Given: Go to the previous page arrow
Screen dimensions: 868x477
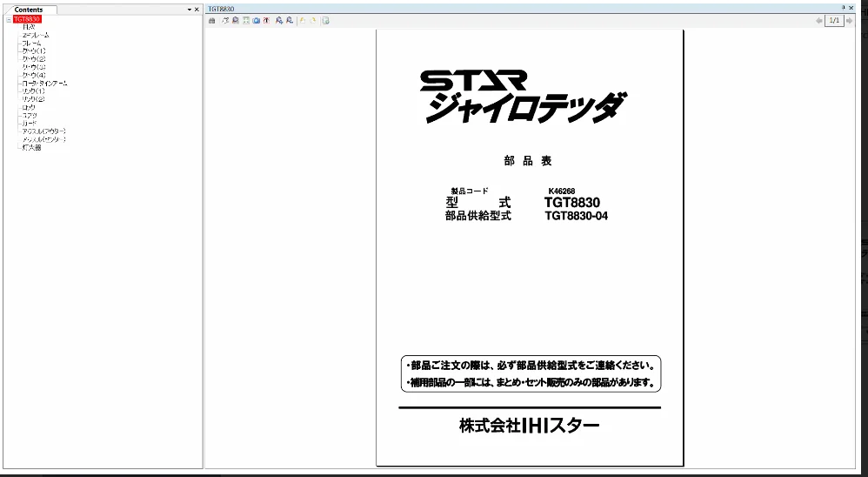Looking at the screenshot, I should [819, 21].
